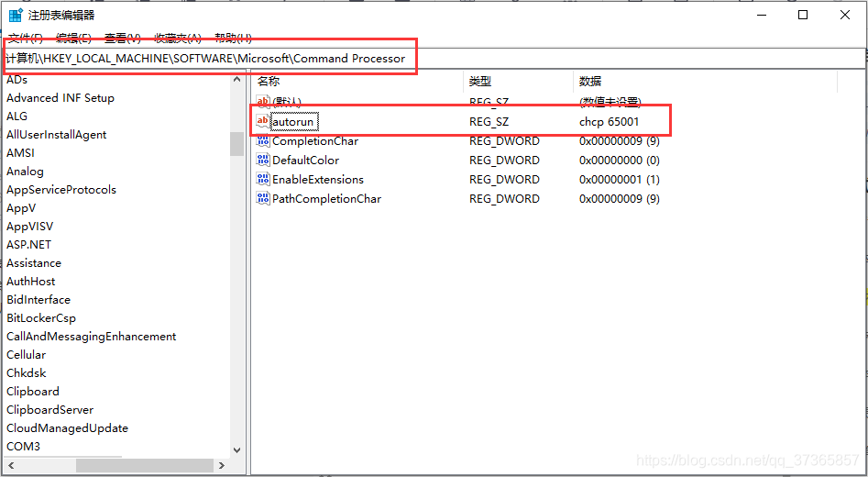Click the string icon beside autorun
The image size is (868, 477).
click(263, 121)
